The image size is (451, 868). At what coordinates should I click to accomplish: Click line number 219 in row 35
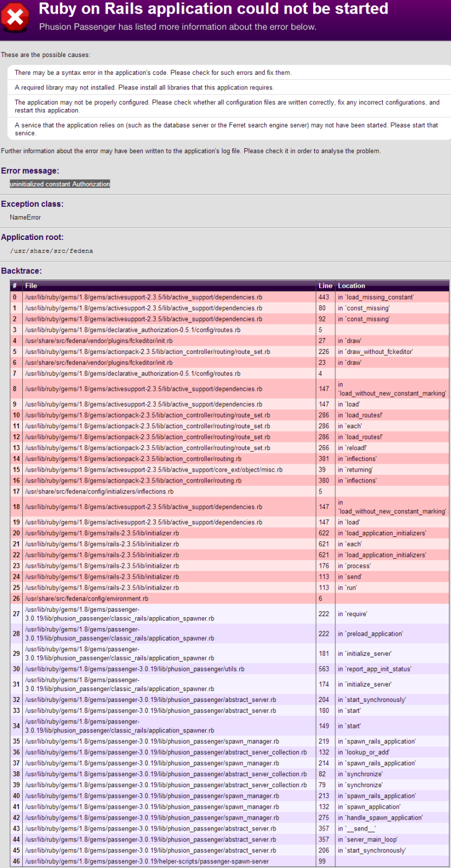324,742
